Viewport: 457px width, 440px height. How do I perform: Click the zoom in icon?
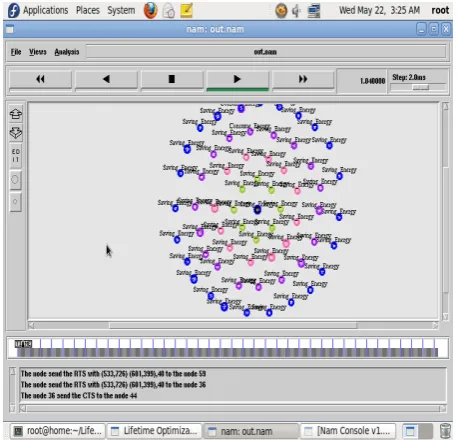[16, 114]
